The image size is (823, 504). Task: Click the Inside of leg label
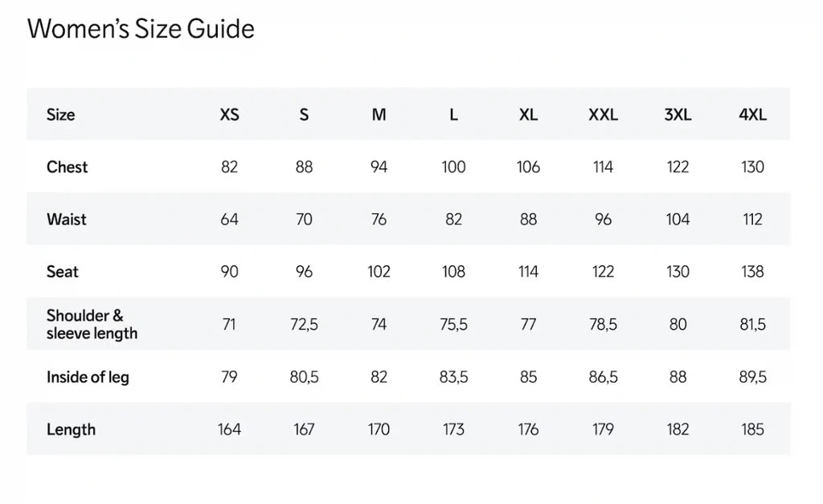88,377
